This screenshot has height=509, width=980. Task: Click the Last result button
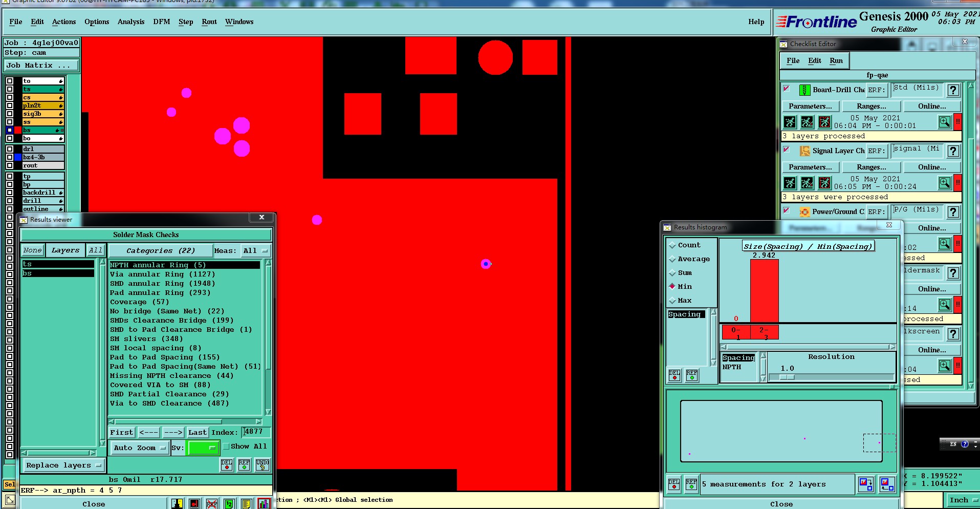[x=198, y=433]
